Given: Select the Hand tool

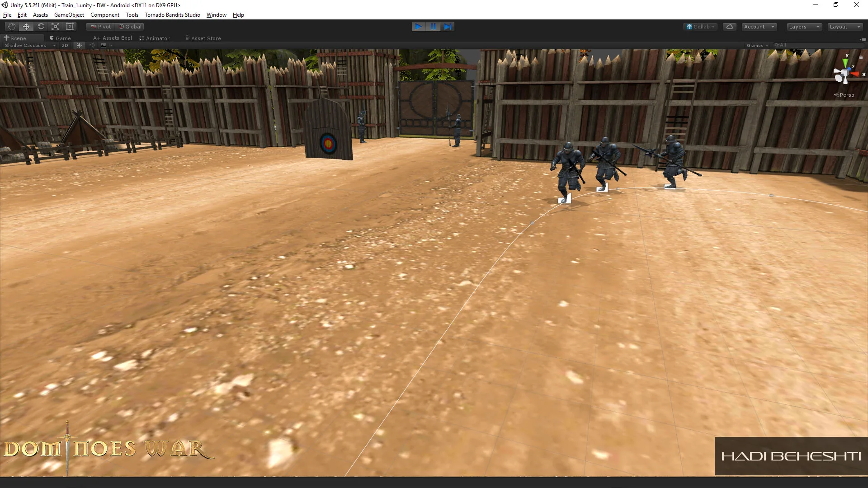Looking at the screenshot, I should (12, 27).
